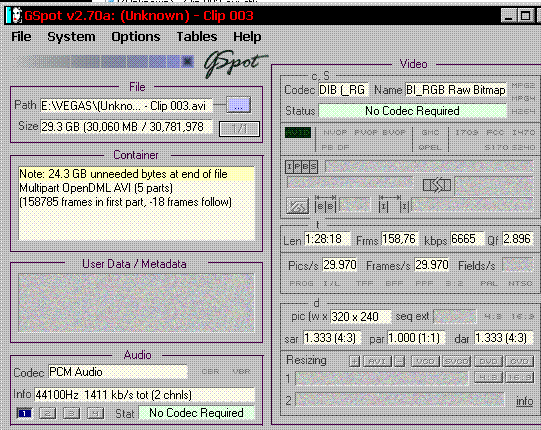Click the Frames/s field showing 29.970
Screen dimensions: 541x430
[432, 265]
